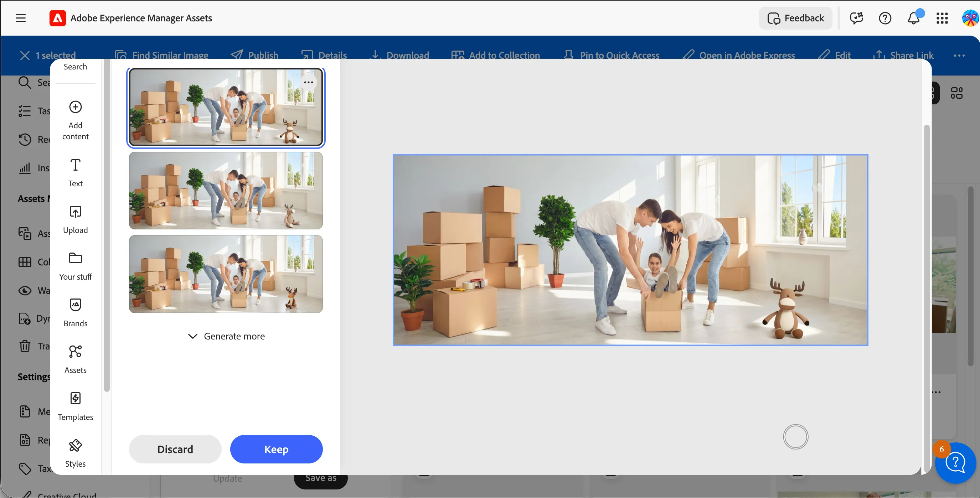Open the Upload panel
This screenshot has height=498, width=980.
(75, 220)
